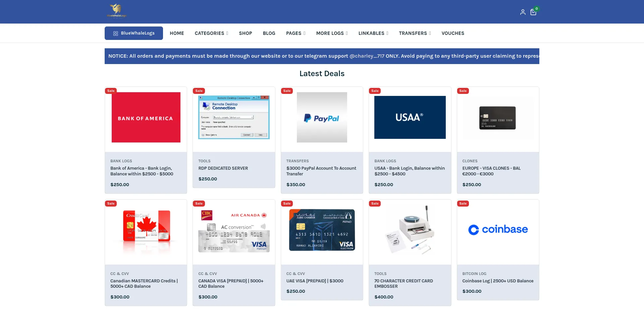644x333 pixels.
Task: Click the BANK LOGS category above Bank of America
Action: click(121, 161)
